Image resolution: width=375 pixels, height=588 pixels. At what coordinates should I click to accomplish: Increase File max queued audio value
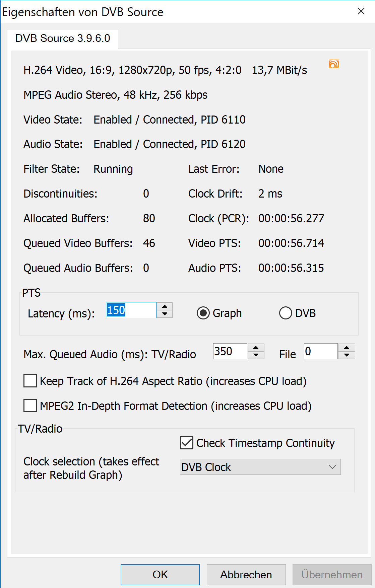[347, 348]
